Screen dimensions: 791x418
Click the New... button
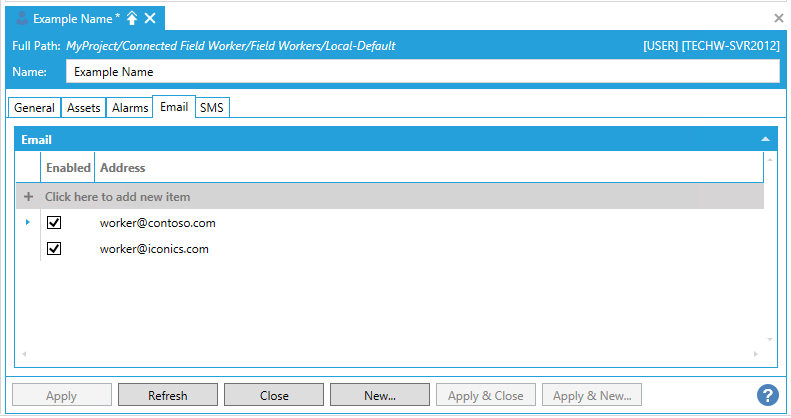click(x=379, y=395)
